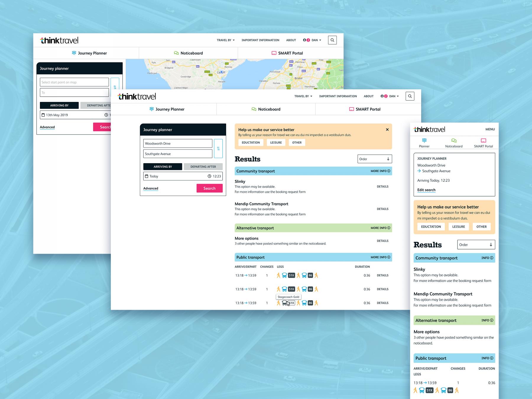Screen dimensions: 532x399
Task: Click the thinktravel logo in back window
Action: coord(59,40)
